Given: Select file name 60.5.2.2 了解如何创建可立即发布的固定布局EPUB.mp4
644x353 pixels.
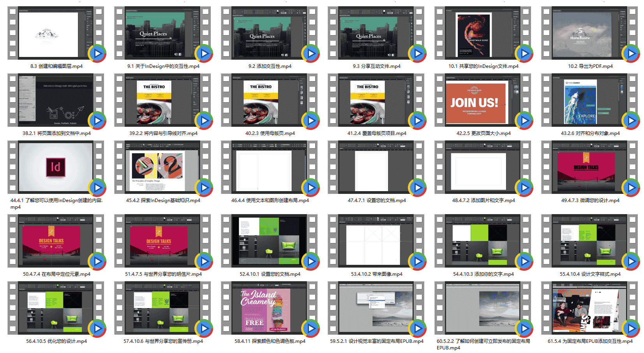Looking at the screenshot, I should [483, 344].
